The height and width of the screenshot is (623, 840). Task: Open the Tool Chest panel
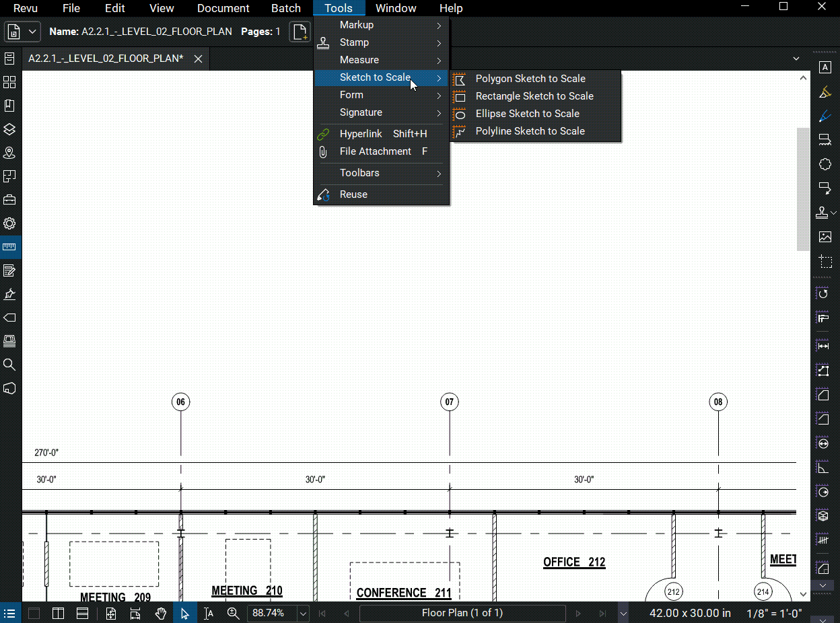coord(9,199)
